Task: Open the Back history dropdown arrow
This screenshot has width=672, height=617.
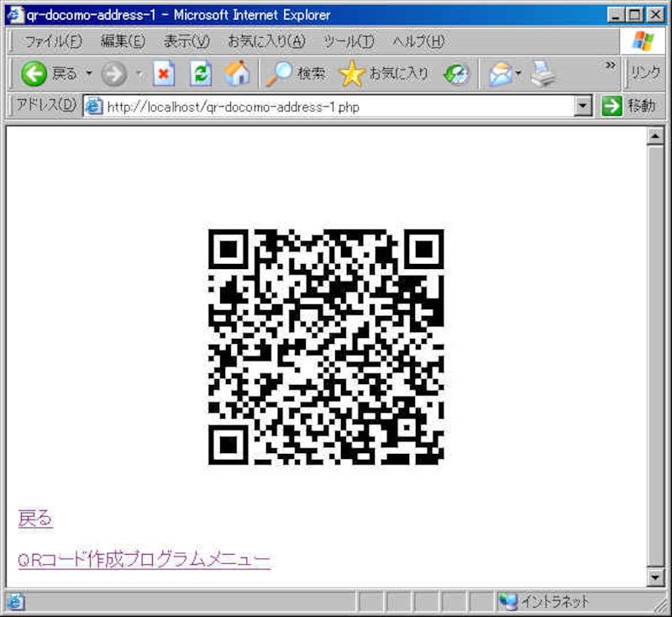Action: click(x=89, y=73)
